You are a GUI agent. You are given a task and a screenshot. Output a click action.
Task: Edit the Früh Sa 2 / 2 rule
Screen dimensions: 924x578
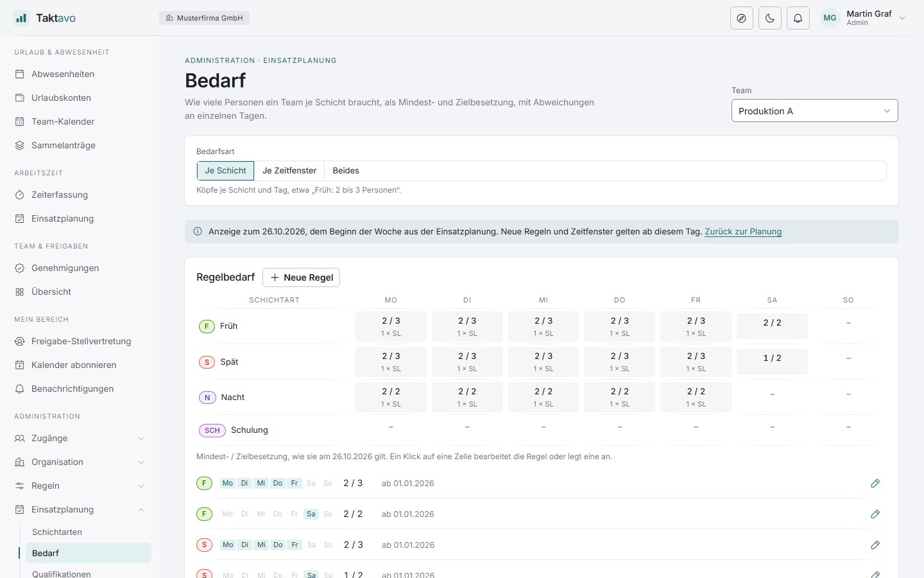875,514
